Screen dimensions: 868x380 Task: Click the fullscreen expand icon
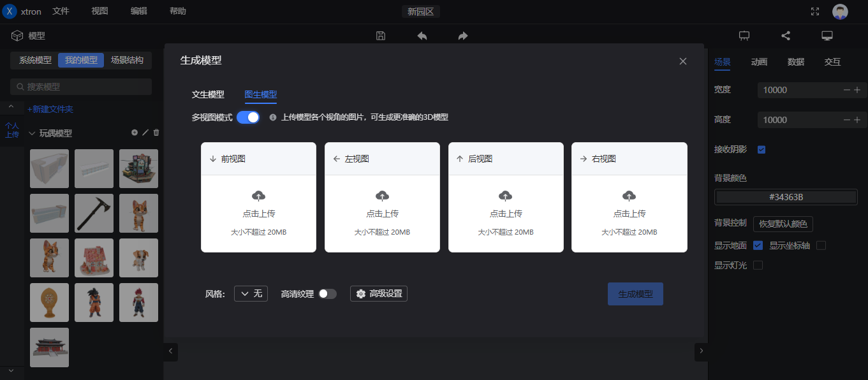click(815, 11)
